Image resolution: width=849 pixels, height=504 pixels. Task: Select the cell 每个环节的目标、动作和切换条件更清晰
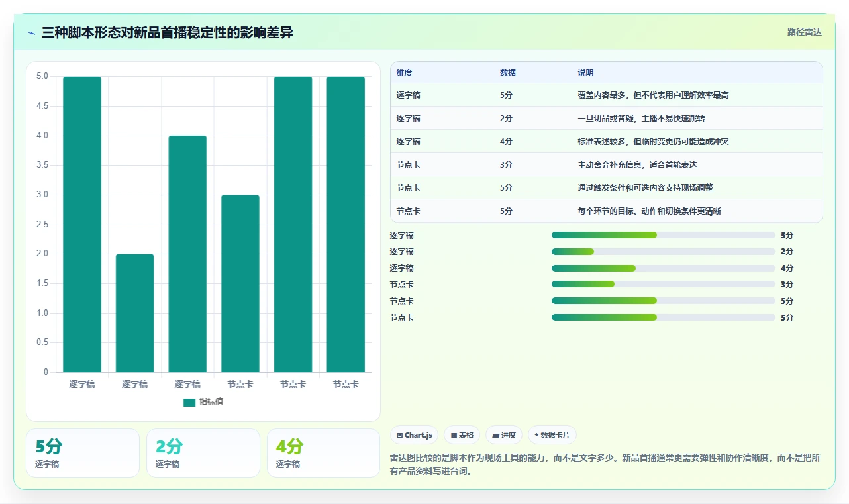point(649,211)
